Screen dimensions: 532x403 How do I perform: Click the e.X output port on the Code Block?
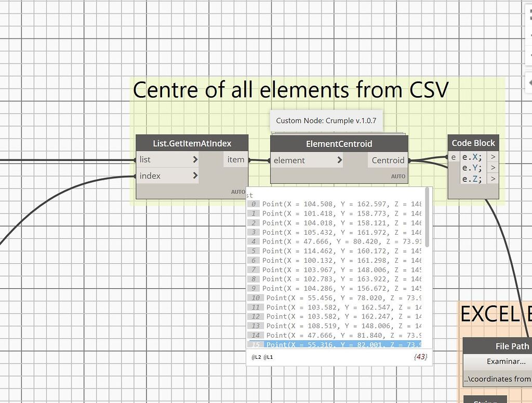(x=493, y=156)
